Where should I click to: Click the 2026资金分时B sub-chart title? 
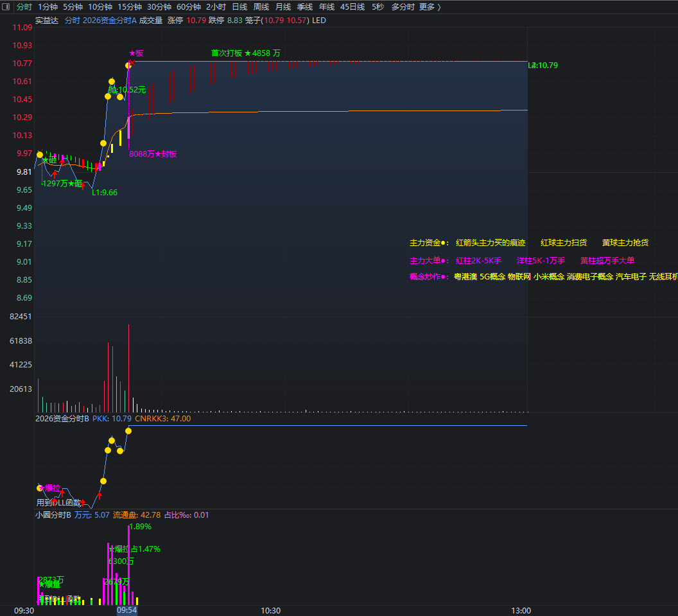pyautogui.click(x=62, y=419)
